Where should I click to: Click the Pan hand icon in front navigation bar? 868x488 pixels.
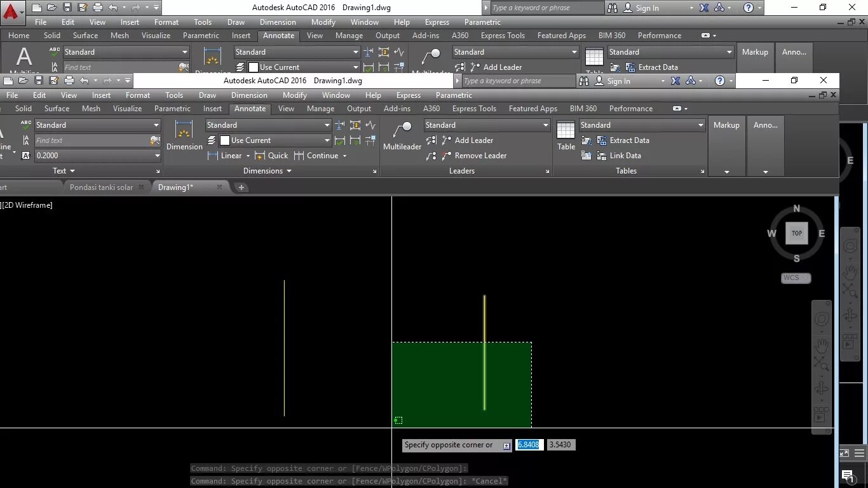pyautogui.click(x=822, y=345)
